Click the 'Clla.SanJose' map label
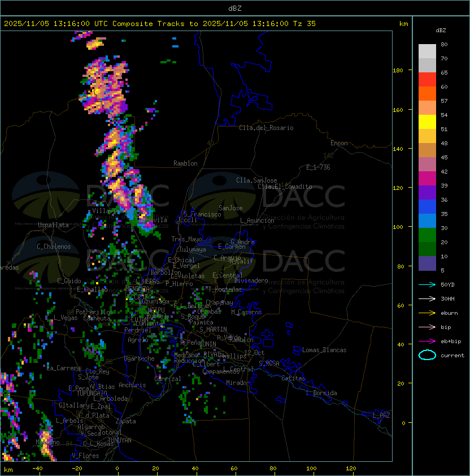Viewport: 470px width, 476px height. (256, 180)
